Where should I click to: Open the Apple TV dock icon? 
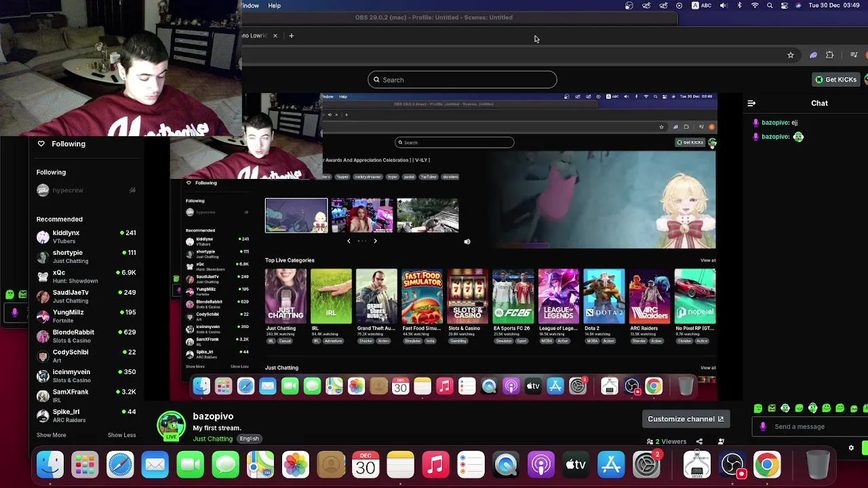576,465
